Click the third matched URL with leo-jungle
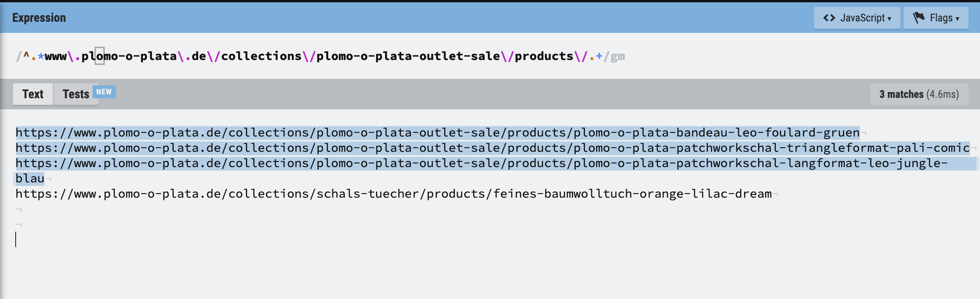This screenshot has width=980, height=299. tap(482, 163)
